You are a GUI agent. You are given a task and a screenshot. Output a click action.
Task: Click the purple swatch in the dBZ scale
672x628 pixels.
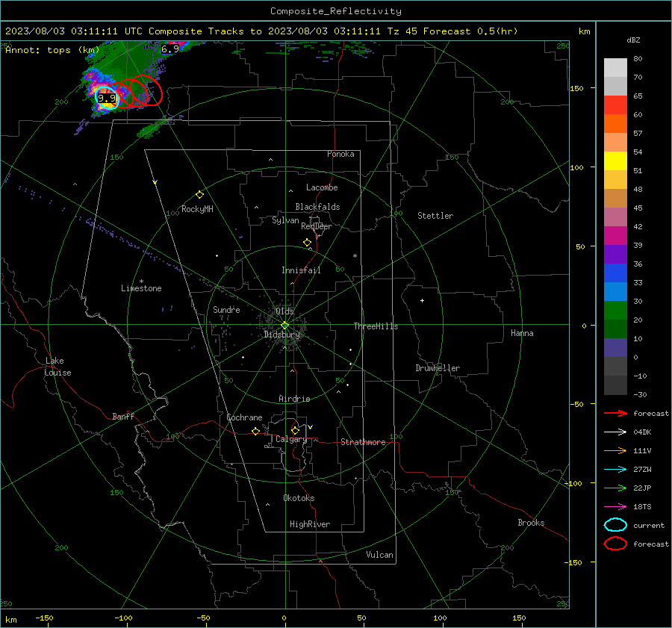tap(615, 255)
